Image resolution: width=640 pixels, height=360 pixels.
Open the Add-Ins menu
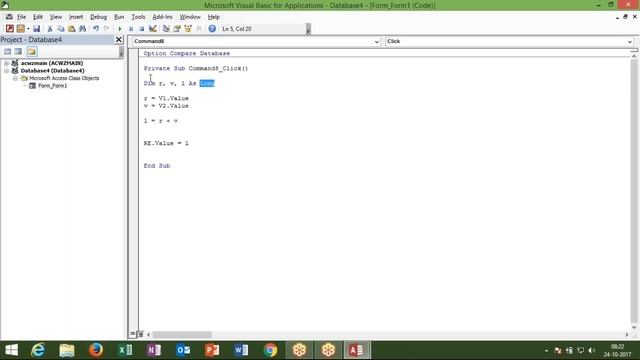coord(162,17)
